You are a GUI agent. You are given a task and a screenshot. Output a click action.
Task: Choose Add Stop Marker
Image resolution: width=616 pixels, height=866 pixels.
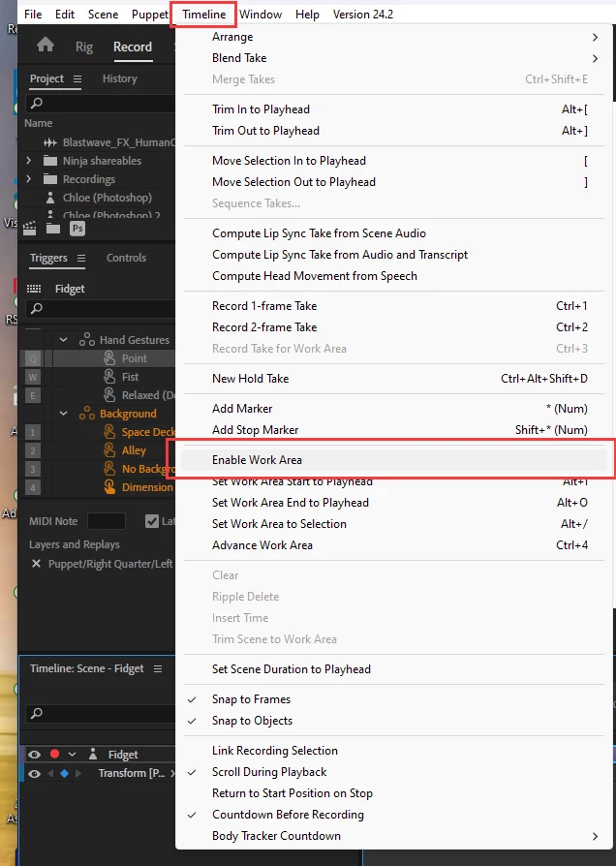395,430
